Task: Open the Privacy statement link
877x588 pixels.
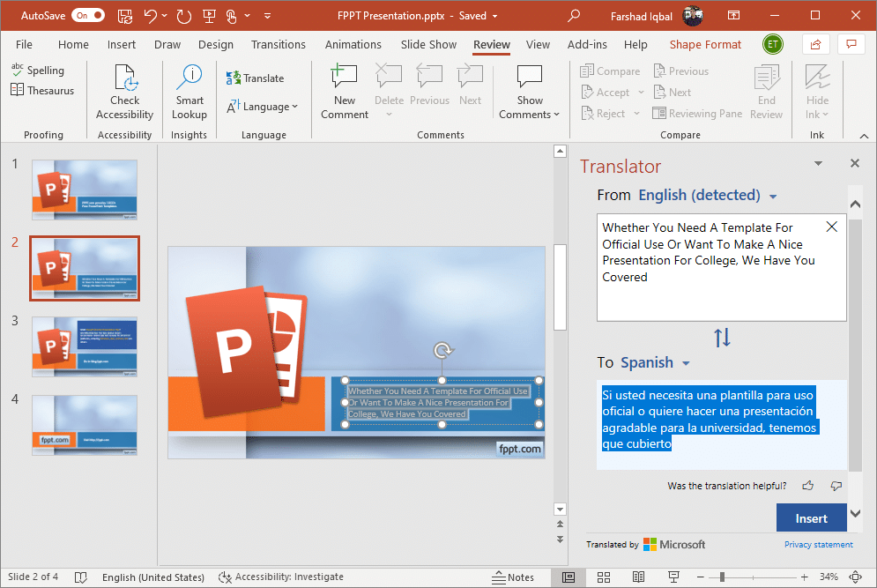Action: pos(818,545)
